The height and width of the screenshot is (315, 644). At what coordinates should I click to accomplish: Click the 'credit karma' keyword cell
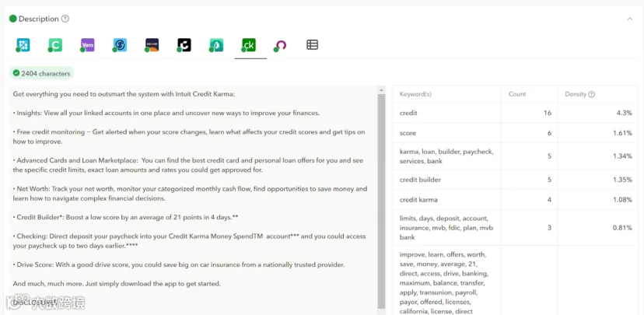446,200
